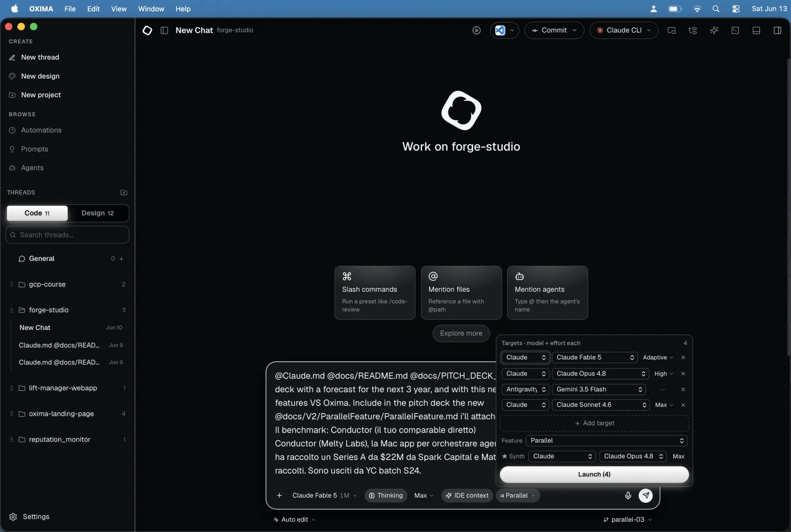This screenshot has width=791, height=532.
Task: Switch to the Design threads tab
Action: point(98,213)
